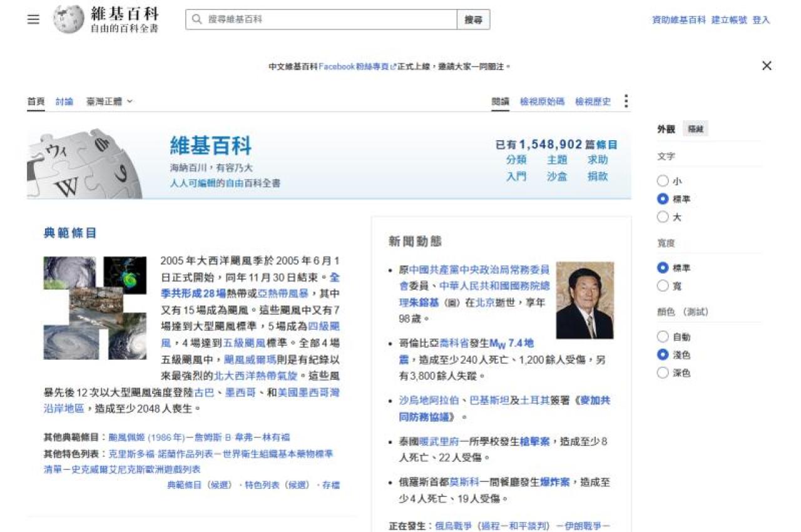Open the 暖武里府 link
Image resolution: width=801 pixels, height=532 pixels.
click(x=439, y=441)
